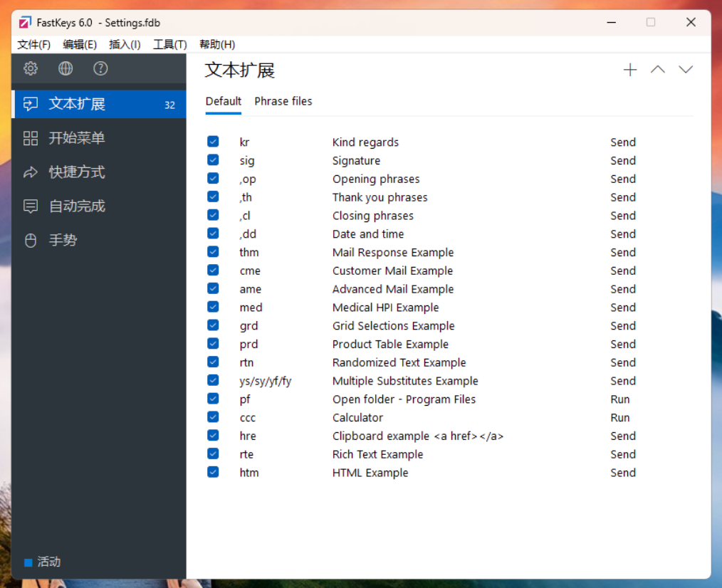
Task: Toggle the ,th Thank you phrases checkbox
Action: pos(213,196)
